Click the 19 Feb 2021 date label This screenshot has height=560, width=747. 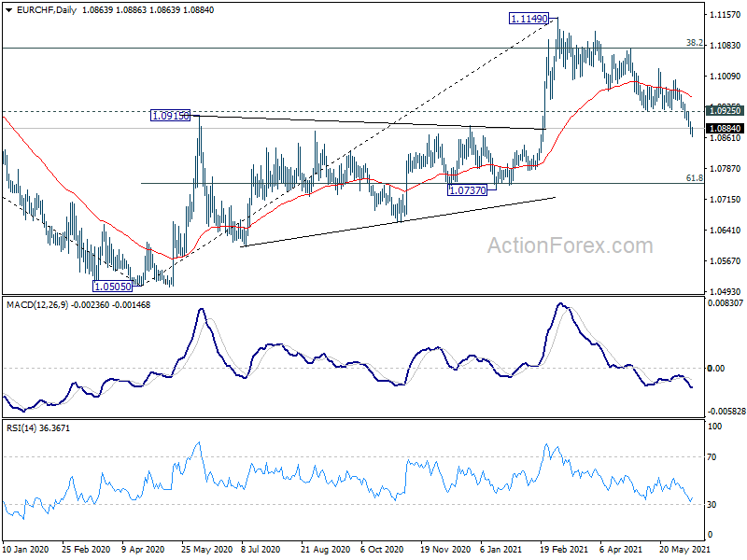pyautogui.click(x=564, y=550)
